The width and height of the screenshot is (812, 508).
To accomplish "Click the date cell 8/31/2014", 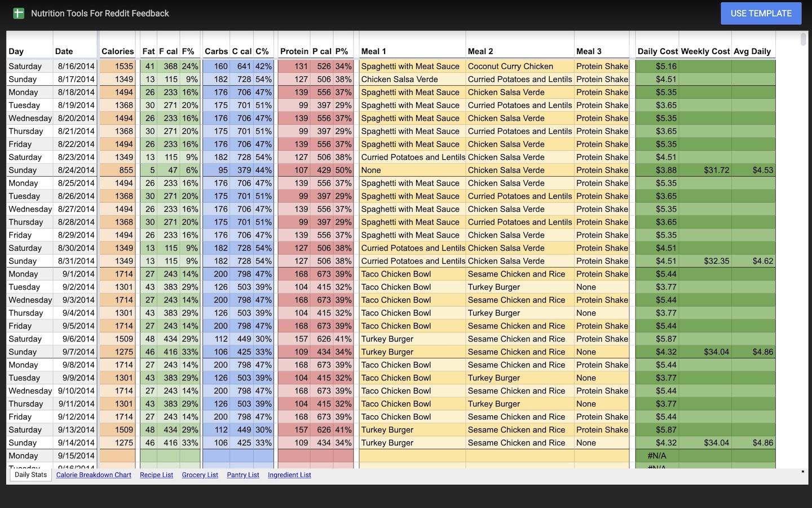I will pos(74,261).
